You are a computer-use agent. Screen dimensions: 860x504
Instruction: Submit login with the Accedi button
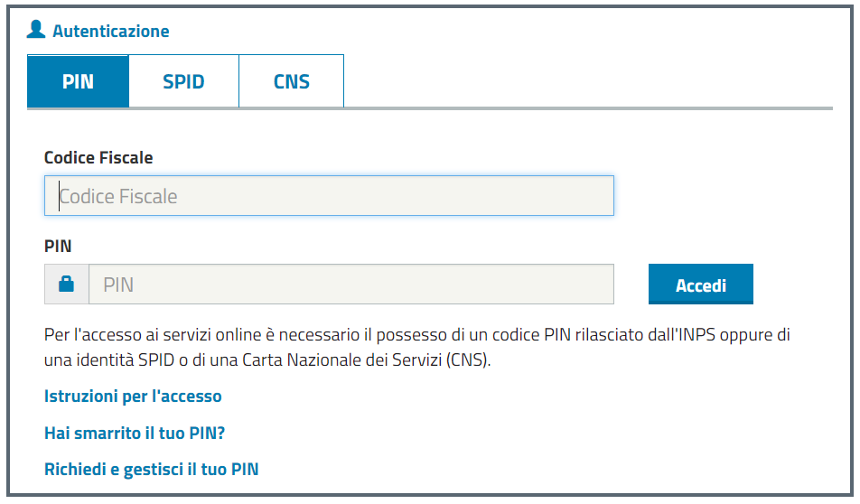700,285
